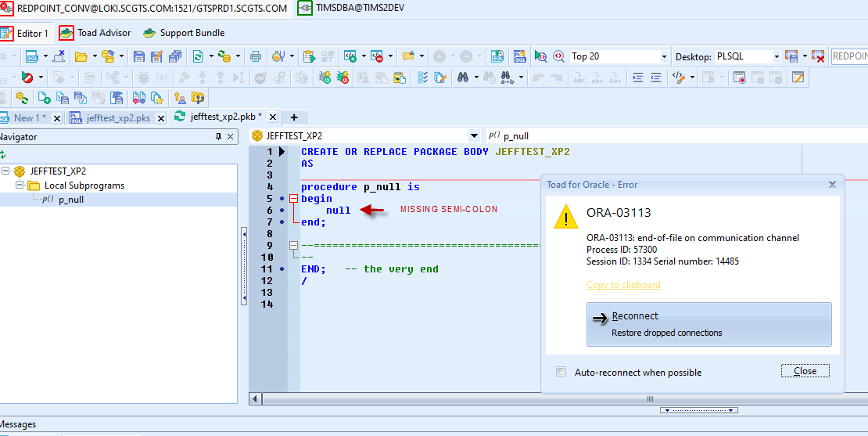This screenshot has width=868, height=436.
Task: Switch to the jefftest_xp2.pks tab
Action: [x=118, y=118]
